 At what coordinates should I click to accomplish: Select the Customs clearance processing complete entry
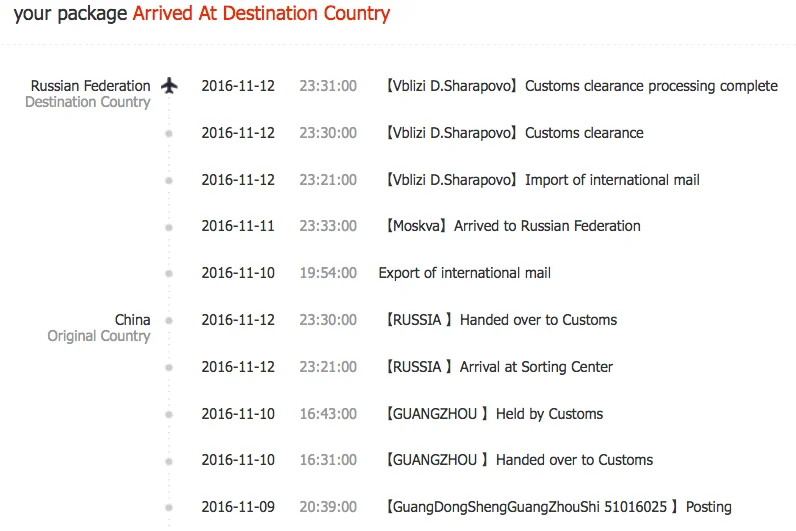581,86
